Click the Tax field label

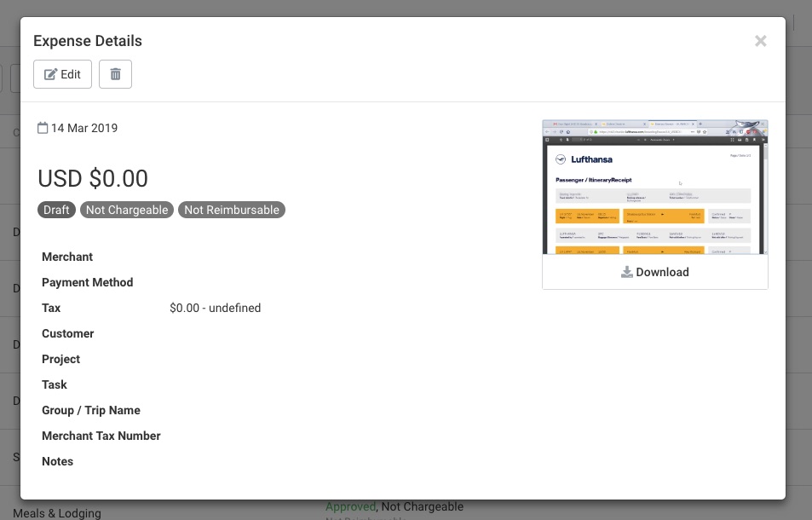coord(51,308)
